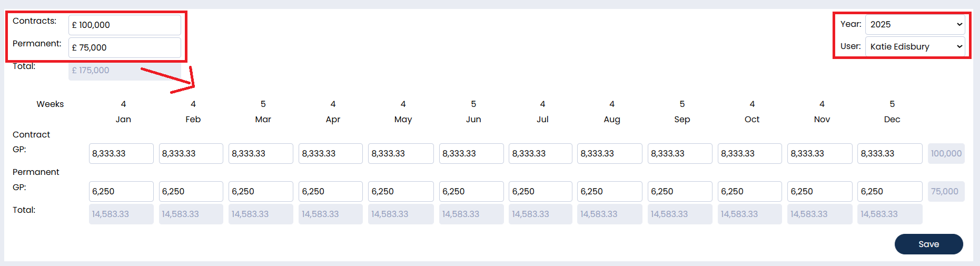
Task: Click the Dec Contract GP field
Action: pyautogui.click(x=889, y=153)
